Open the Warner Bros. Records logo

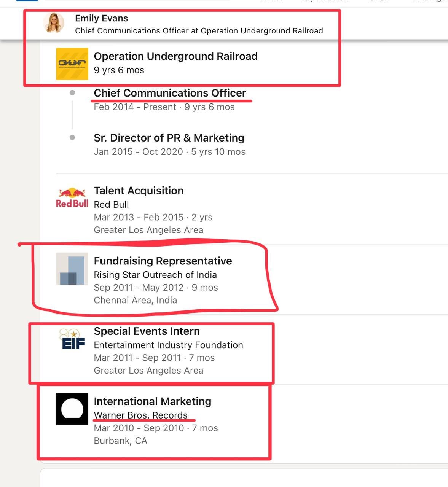pos(72,409)
